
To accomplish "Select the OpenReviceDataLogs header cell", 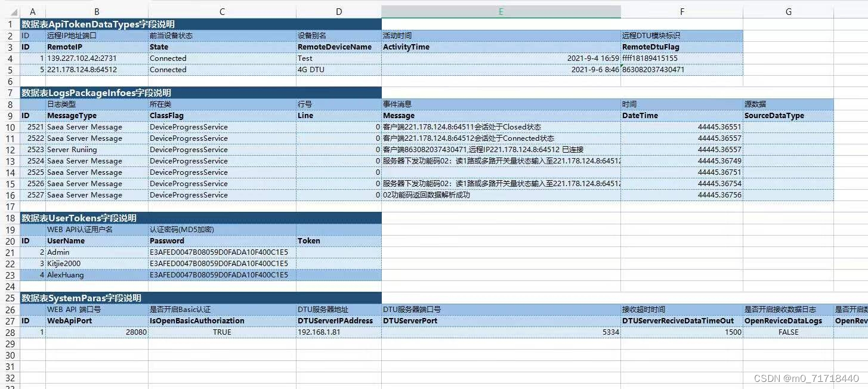I will 788,321.
